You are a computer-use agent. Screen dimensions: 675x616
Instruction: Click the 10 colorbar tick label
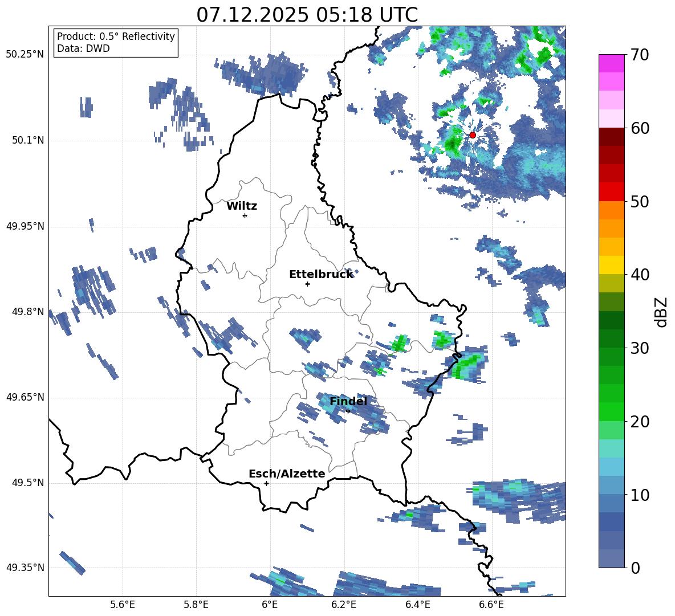pos(640,495)
